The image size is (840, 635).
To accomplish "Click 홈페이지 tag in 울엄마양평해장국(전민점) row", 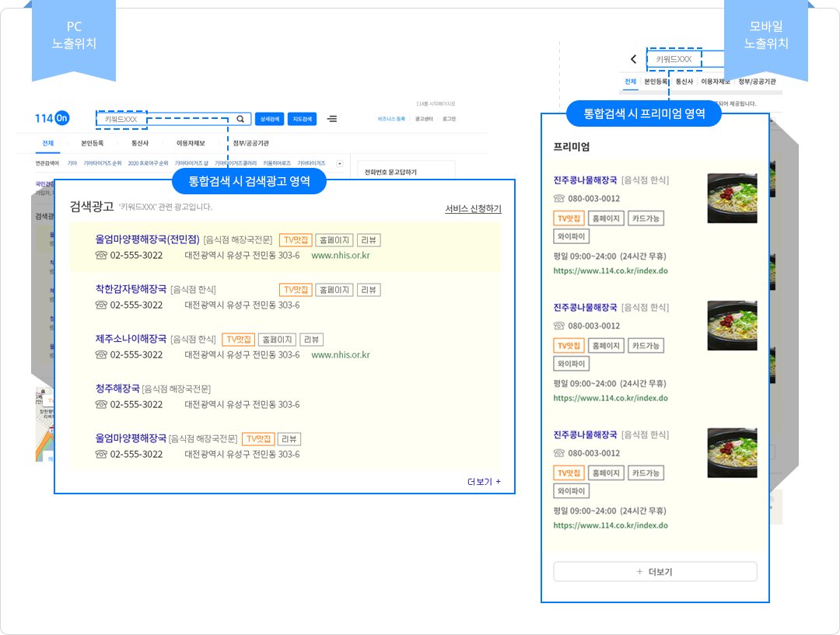I will click(x=334, y=240).
